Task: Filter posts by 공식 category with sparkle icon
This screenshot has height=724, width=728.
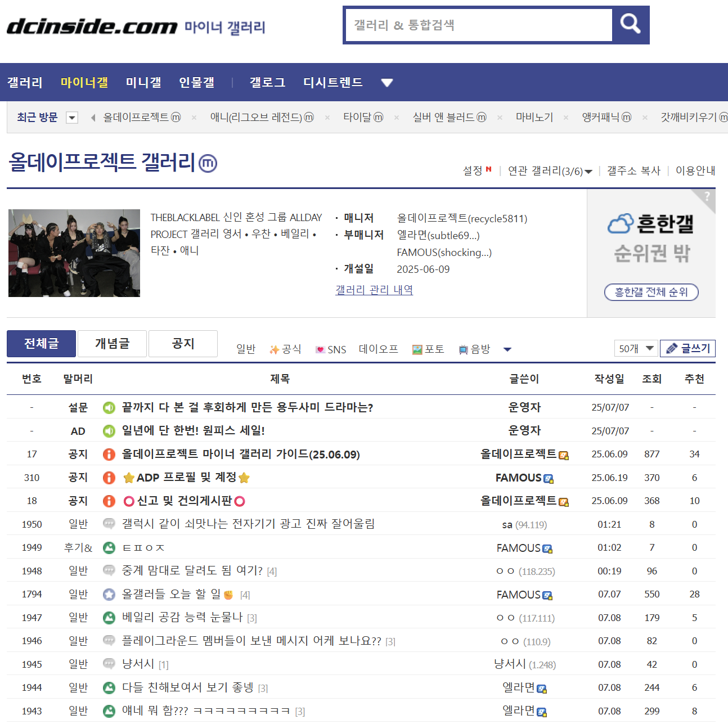Action: (x=285, y=349)
